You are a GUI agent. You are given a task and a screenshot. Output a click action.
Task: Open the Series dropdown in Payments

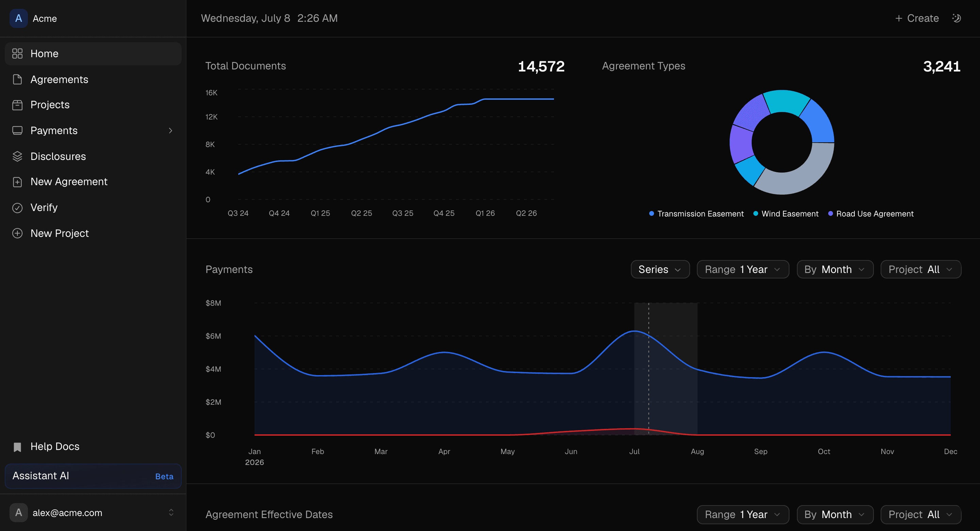pos(660,270)
